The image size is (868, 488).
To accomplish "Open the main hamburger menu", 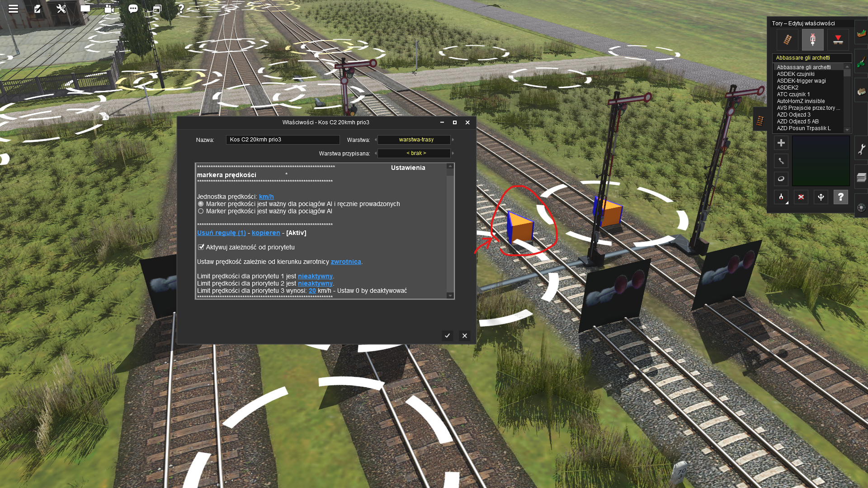I will [x=13, y=9].
